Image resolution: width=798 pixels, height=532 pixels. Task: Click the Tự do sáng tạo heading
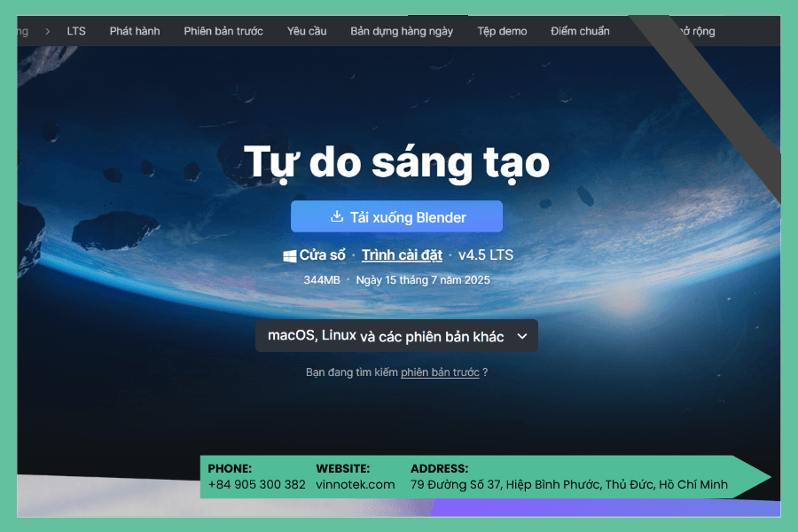click(x=396, y=162)
